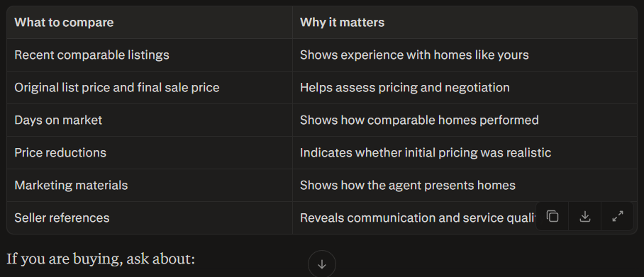Viewport: 644px width, 277px height.
Task: Click 'Shows how comparable homes performed' cell
Action: point(465,120)
